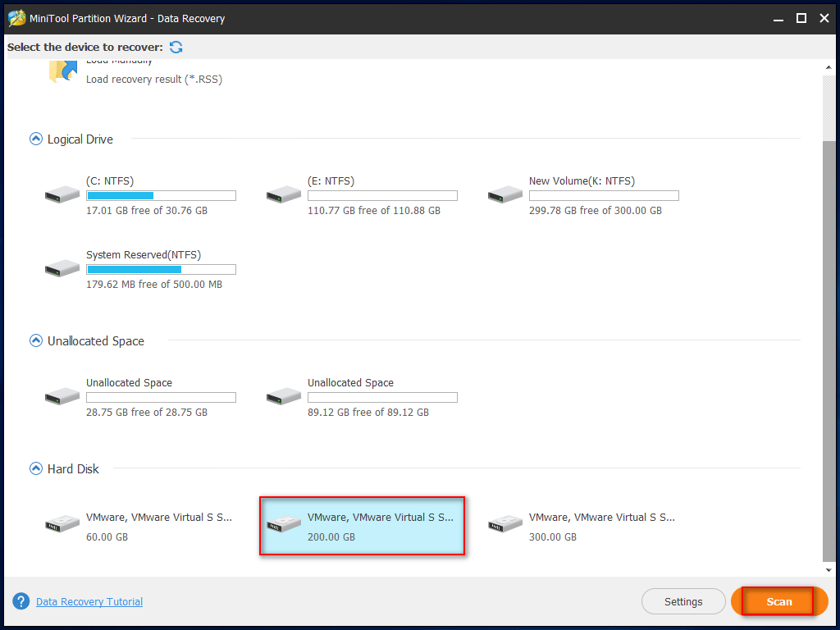Click the vertical scrollbar thumb

coord(829,351)
